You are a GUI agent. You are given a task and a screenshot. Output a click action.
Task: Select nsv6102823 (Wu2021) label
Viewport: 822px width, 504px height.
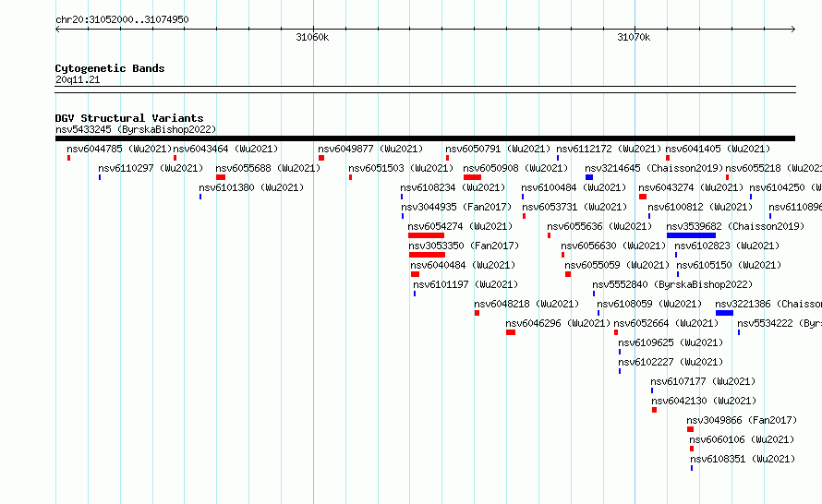(727, 246)
